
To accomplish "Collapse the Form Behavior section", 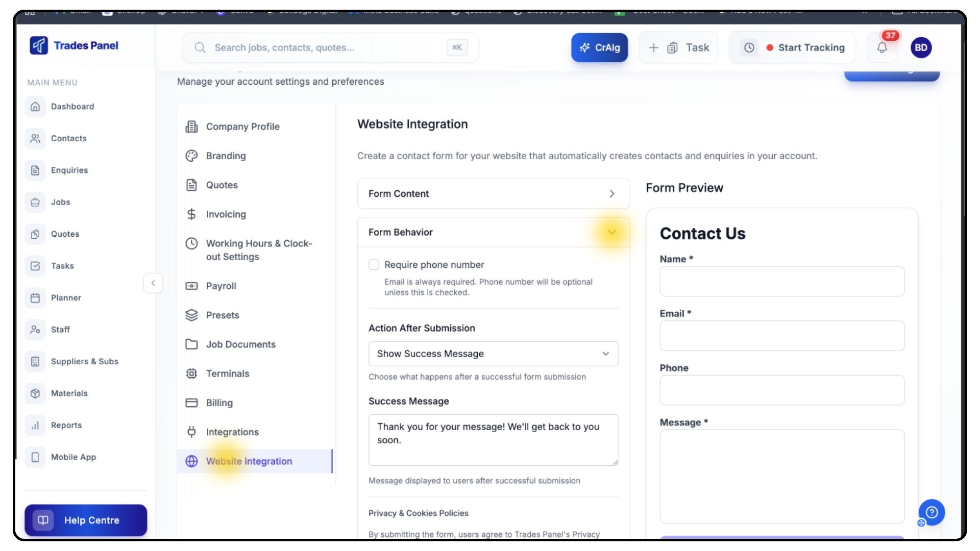I will (611, 233).
